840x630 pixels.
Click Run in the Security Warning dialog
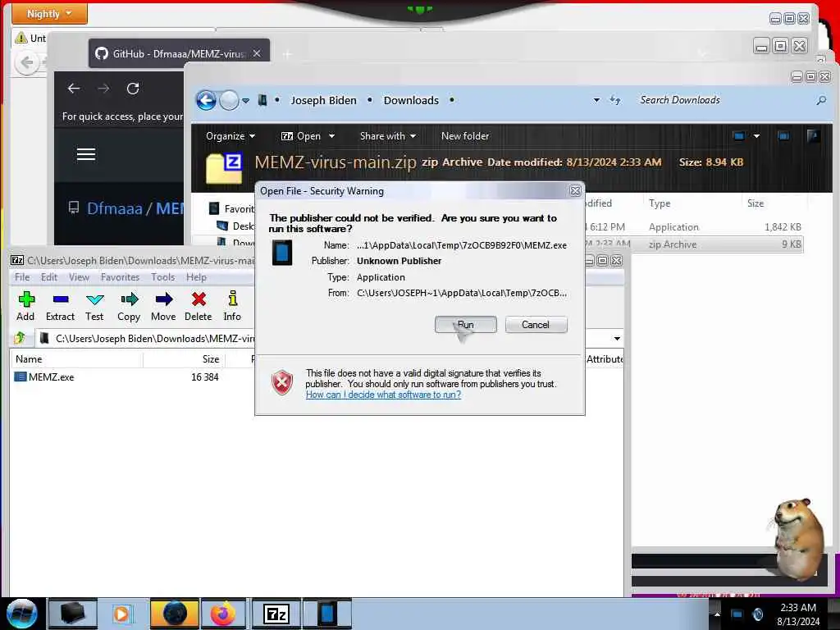tap(466, 325)
